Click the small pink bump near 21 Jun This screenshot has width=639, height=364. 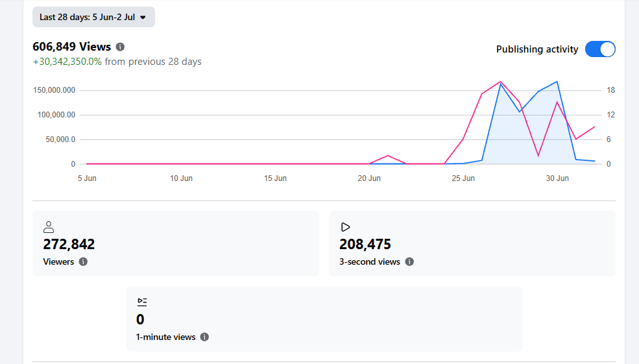point(387,156)
